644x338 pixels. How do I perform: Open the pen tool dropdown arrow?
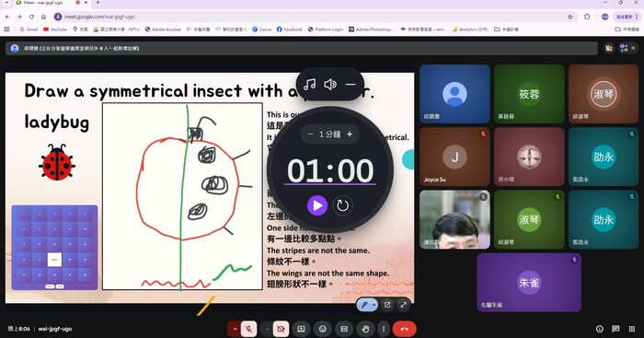pos(374,305)
